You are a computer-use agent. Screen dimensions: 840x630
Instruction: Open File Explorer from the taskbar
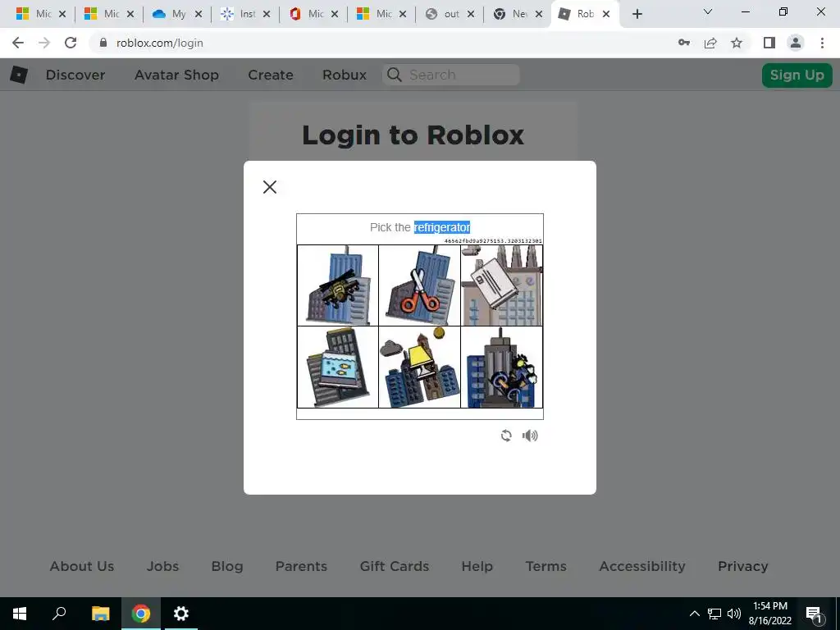pos(100,614)
